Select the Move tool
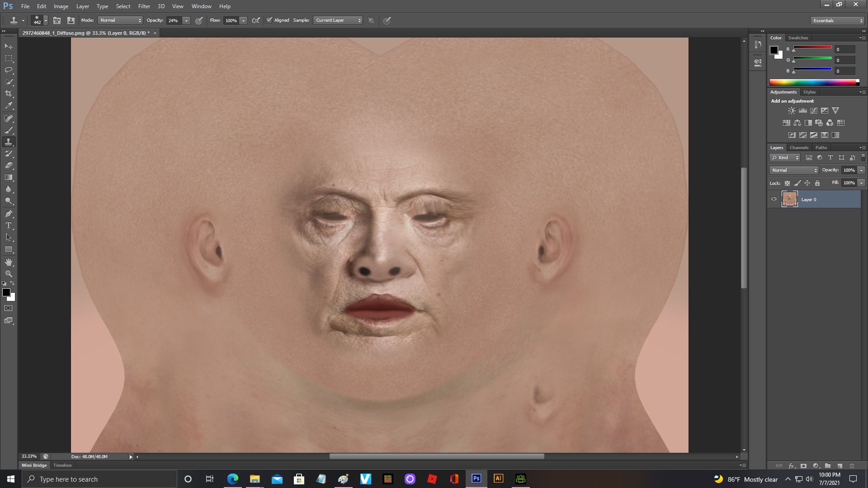This screenshot has height=488, width=868. 9,47
